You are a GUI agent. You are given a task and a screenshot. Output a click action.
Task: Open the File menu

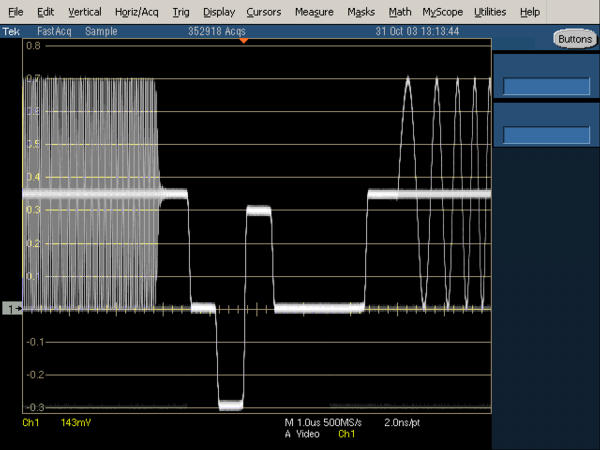coord(16,12)
